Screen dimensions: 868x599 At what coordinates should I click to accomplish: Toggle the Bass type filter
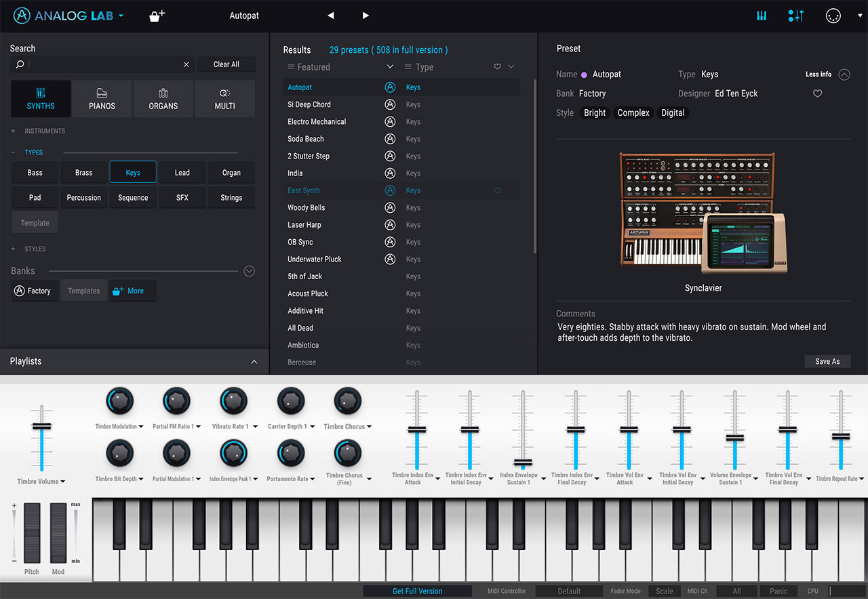35,172
